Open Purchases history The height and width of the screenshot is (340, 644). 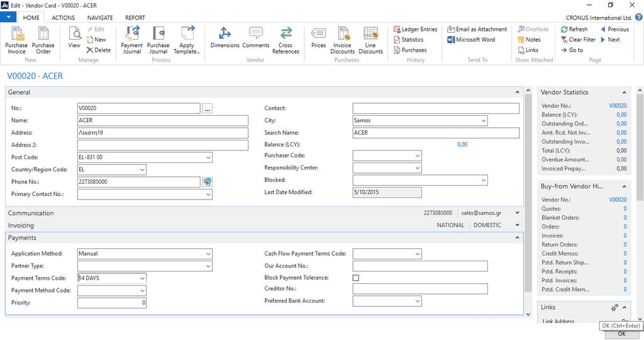(x=410, y=50)
